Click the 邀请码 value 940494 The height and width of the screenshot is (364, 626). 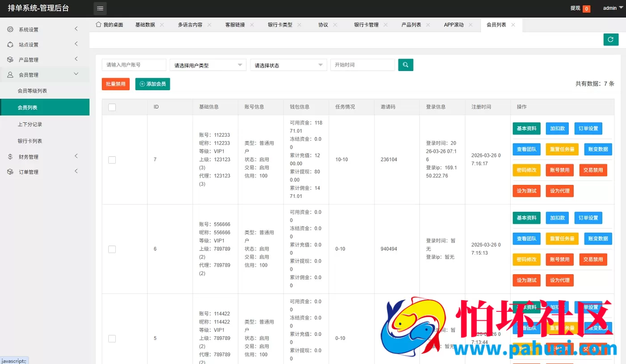tap(389, 249)
